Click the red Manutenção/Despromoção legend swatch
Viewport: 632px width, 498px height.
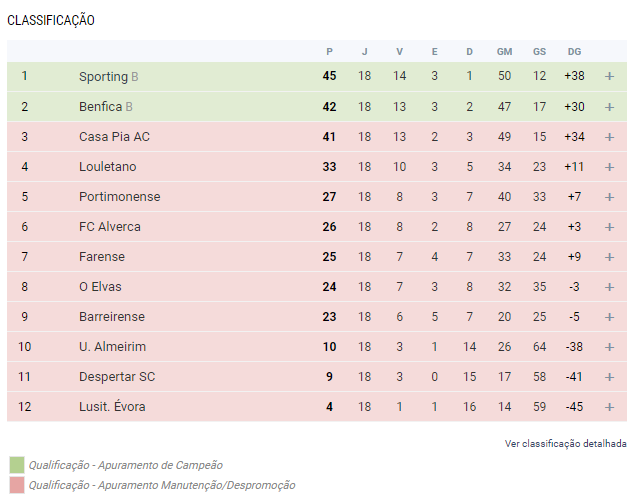(x=16, y=485)
